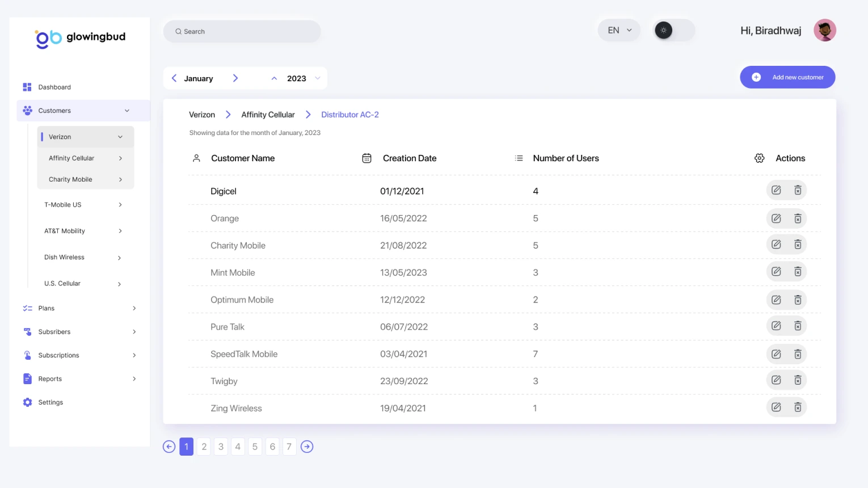Select current page 1 button
The height and width of the screenshot is (488, 868).
click(x=187, y=447)
